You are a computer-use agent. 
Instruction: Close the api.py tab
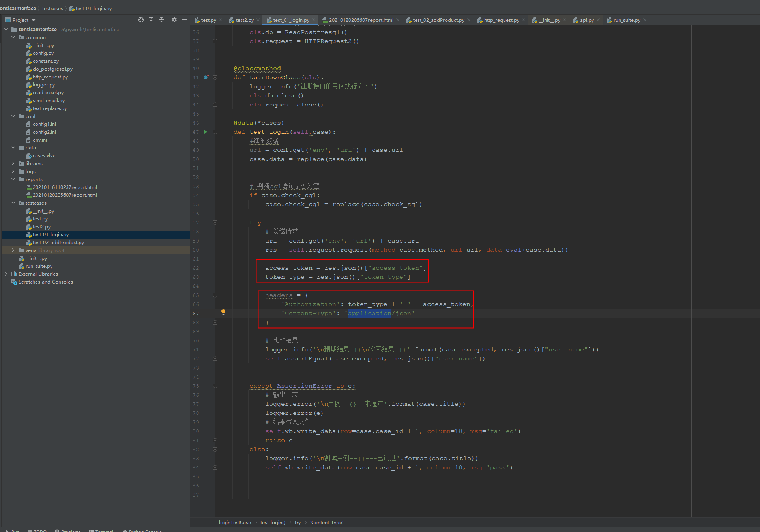[598, 20]
